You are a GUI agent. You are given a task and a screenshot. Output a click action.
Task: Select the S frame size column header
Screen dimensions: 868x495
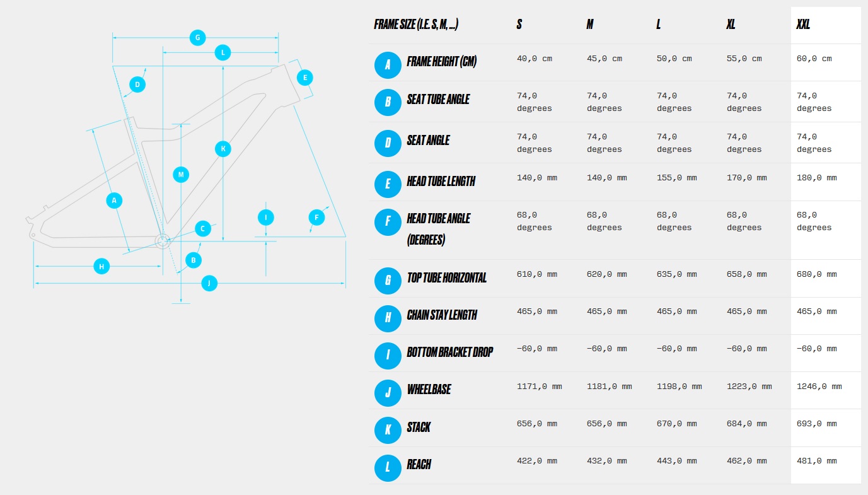(519, 25)
